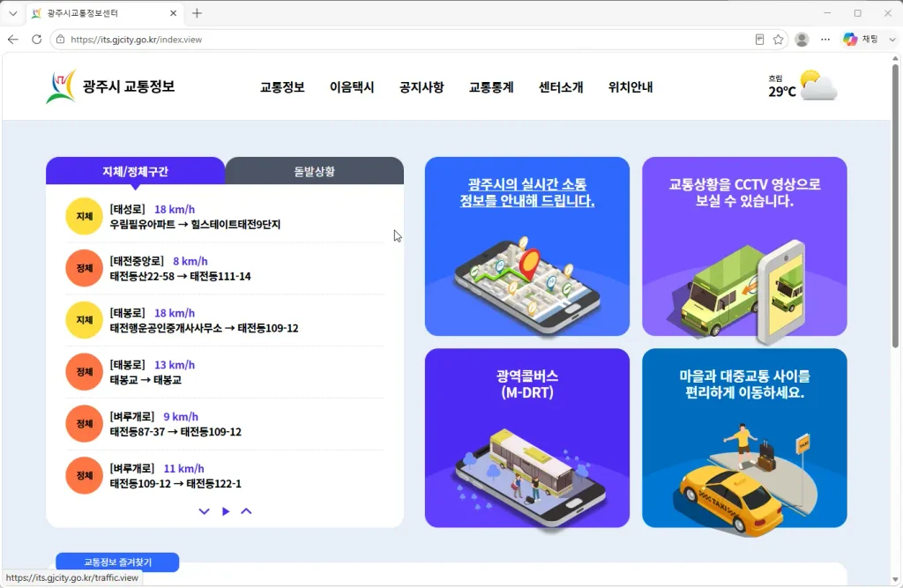Click the 11 km/h speed value

click(183, 468)
